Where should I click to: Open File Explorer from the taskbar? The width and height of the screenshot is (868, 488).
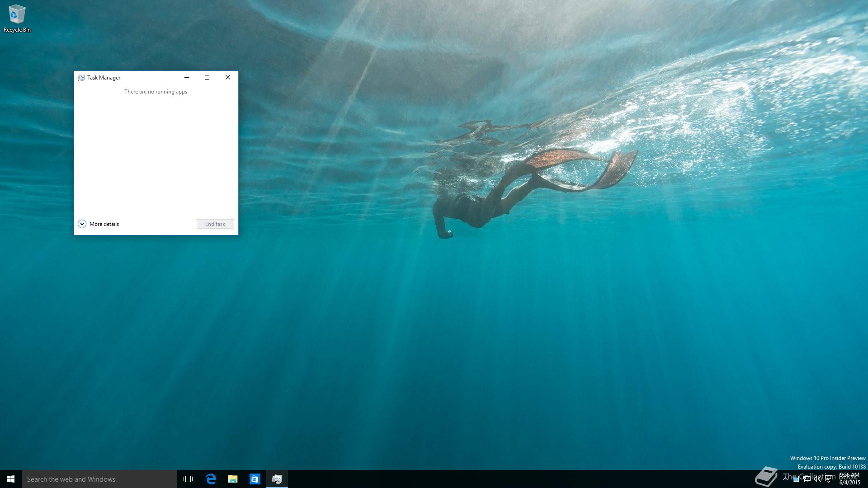pos(233,479)
